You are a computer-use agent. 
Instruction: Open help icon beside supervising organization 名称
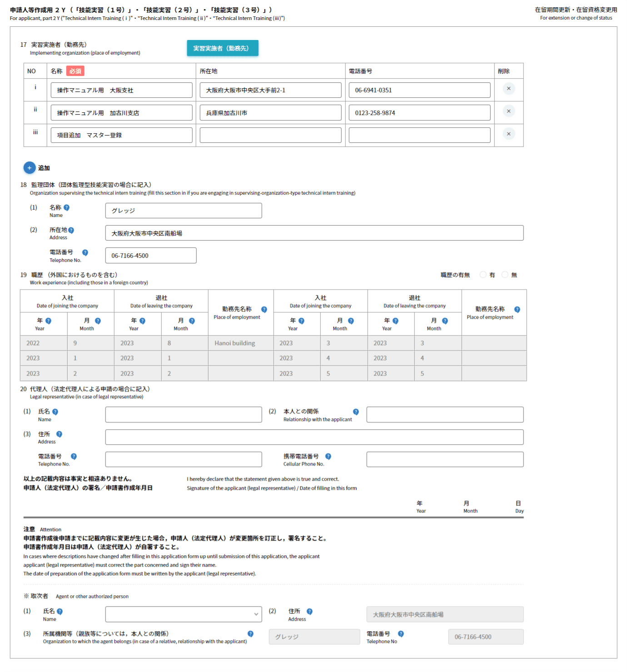click(66, 208)
